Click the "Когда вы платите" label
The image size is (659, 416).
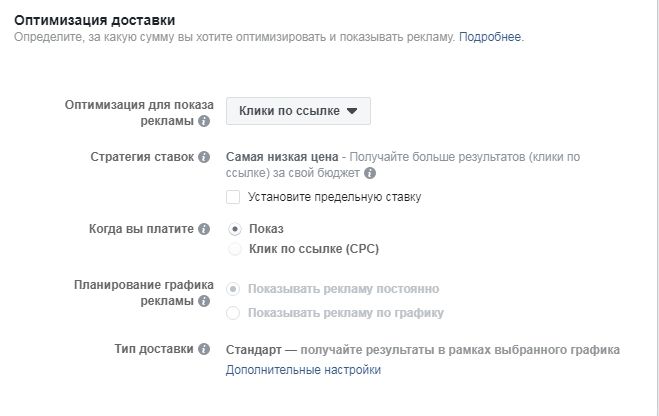click(141, 229)
